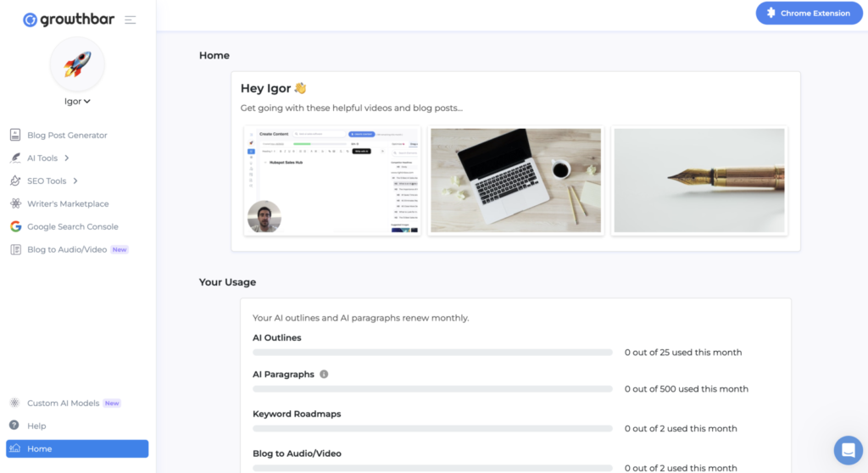Screen dimensions: 868x473
Task: Open Custom AI Models
Action: click(x=63, y=403)
